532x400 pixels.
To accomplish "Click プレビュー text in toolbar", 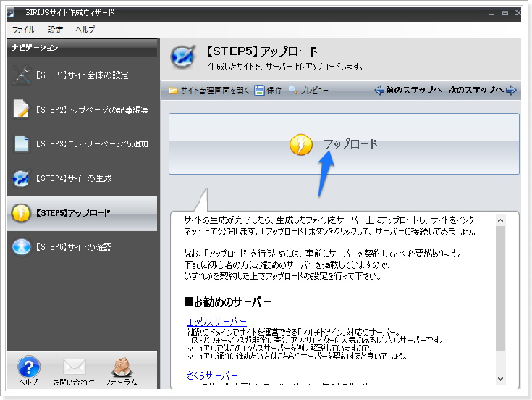I will (315, 91).
